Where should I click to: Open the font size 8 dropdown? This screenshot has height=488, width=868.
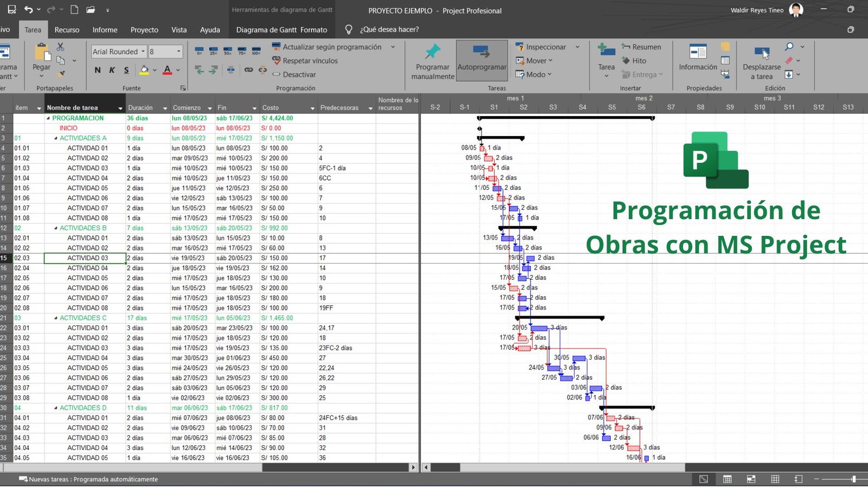coord(178,52)
